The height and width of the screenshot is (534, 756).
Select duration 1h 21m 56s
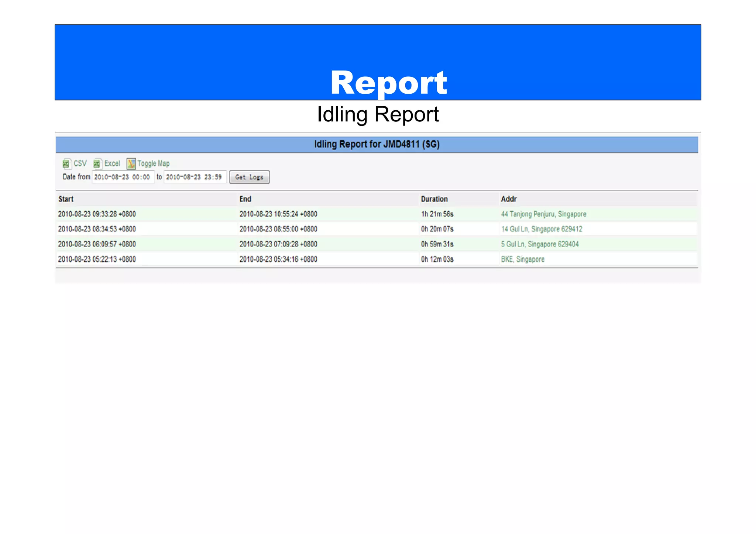click(x=437, y=214)
